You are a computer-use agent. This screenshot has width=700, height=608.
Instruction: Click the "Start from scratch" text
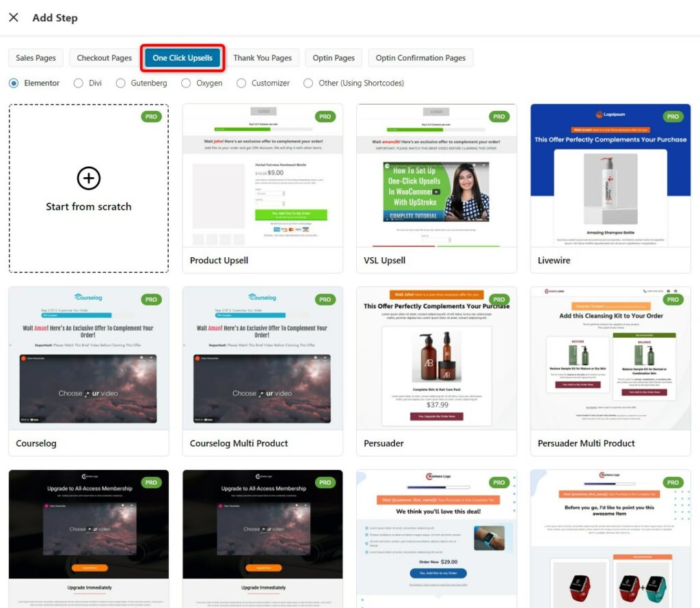tap(88, 207)
